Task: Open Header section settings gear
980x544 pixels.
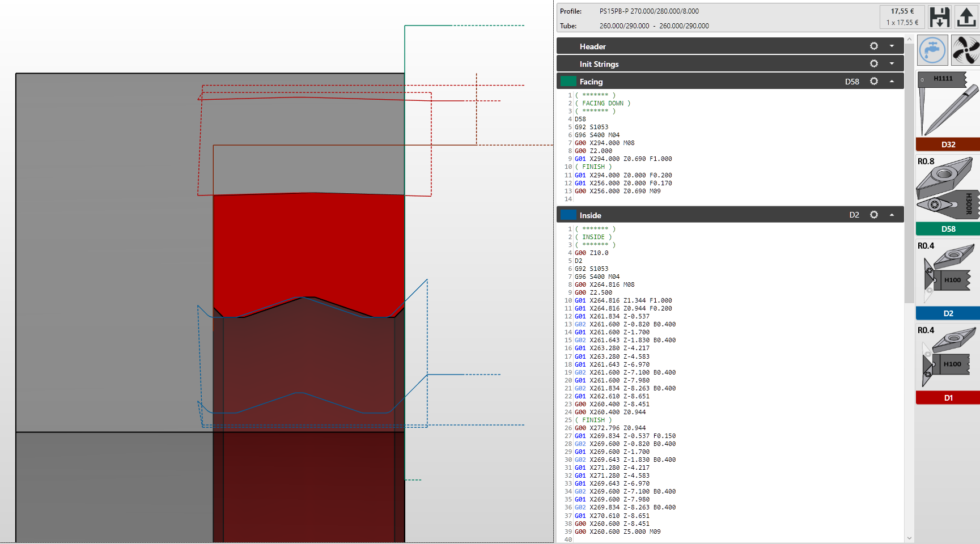Action: coord(874,46)
